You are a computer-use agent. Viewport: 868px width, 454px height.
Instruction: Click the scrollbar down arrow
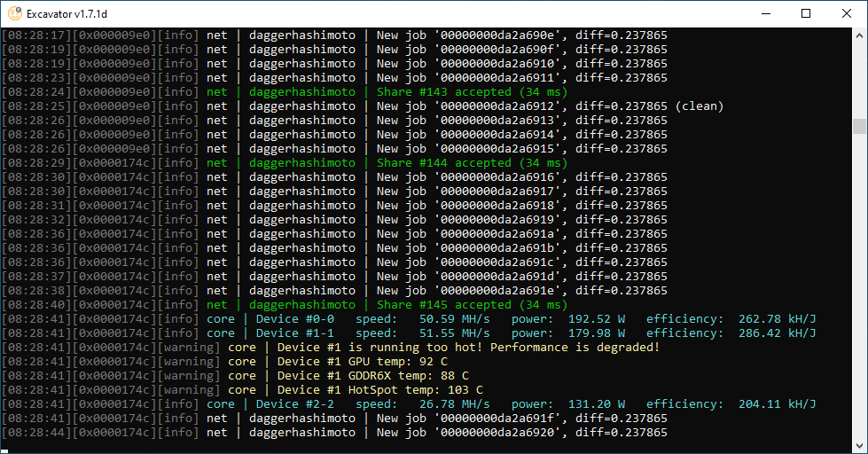(x=859, y=446)
